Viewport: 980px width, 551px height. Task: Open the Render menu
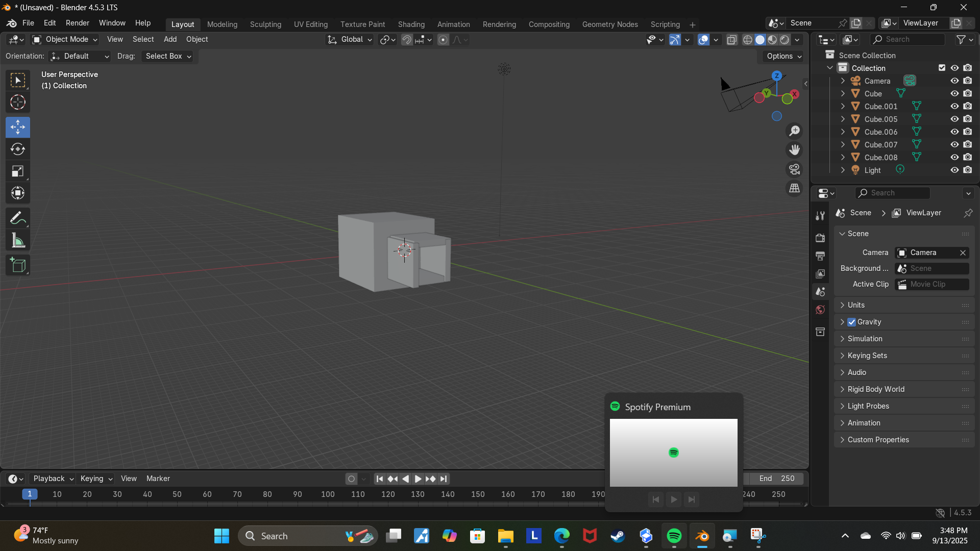77,23
